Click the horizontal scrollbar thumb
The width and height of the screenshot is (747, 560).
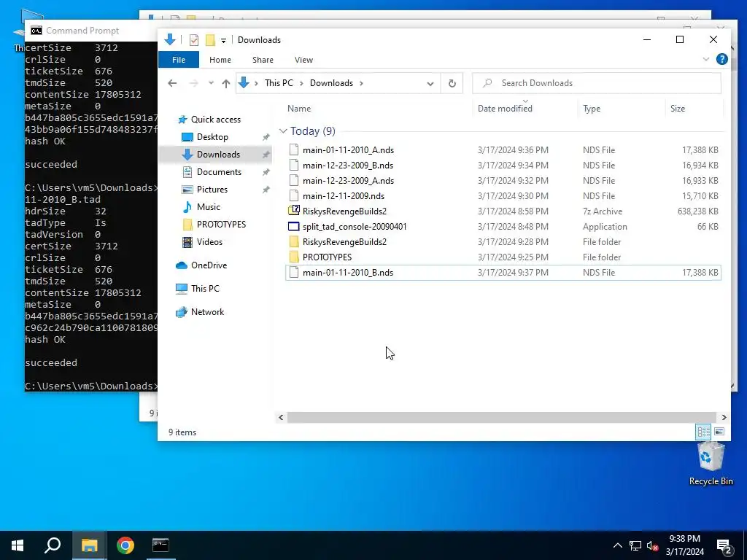tap(502, 418)
